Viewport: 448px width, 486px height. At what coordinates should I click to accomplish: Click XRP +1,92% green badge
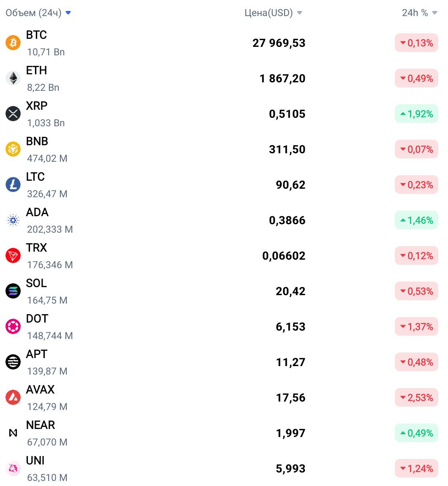pos(416,114)
